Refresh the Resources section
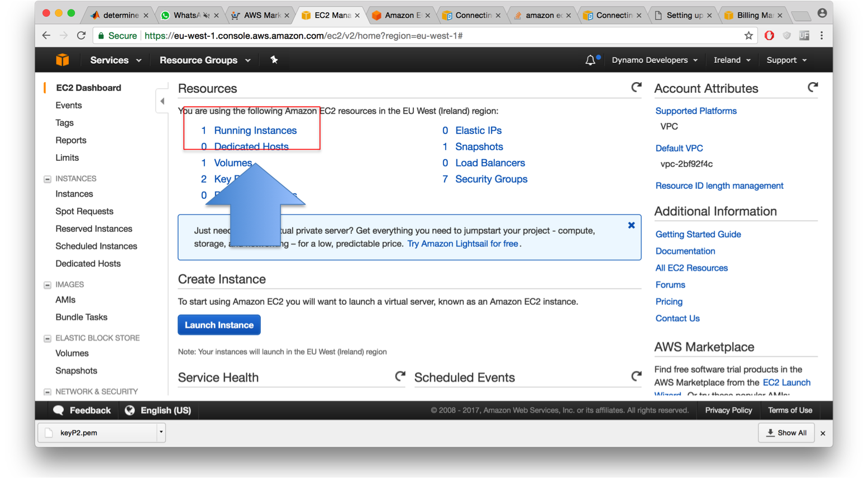 (636, 87)
